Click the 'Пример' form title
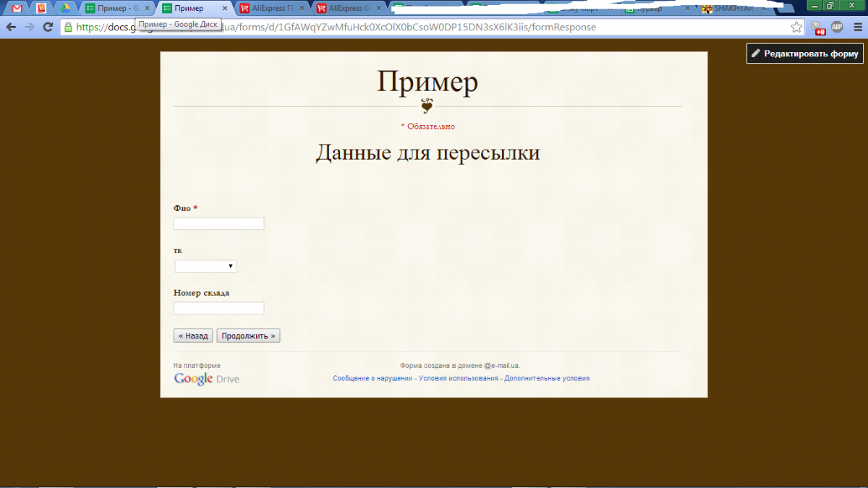Image resolution: width=868 pixels, height=488 pixels. coord(427,81)
